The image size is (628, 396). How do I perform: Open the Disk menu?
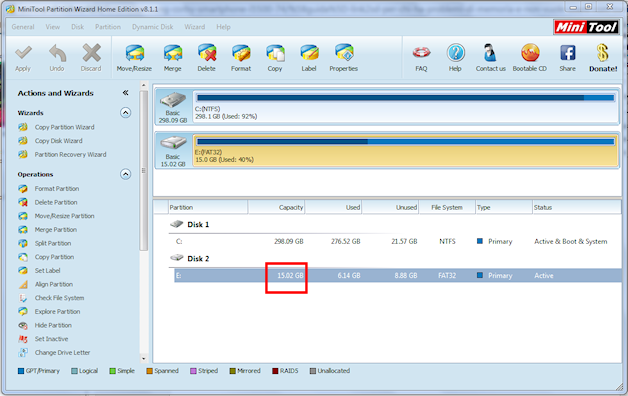(x=77, y=27)
